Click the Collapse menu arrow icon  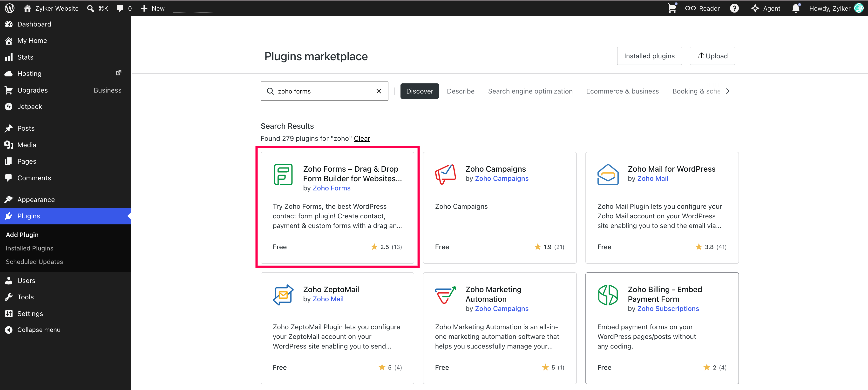tap(9, 330)
